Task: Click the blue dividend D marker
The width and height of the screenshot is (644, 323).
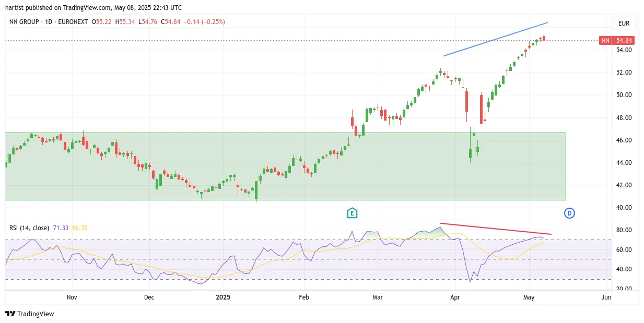Action: [x=569, y=213]
